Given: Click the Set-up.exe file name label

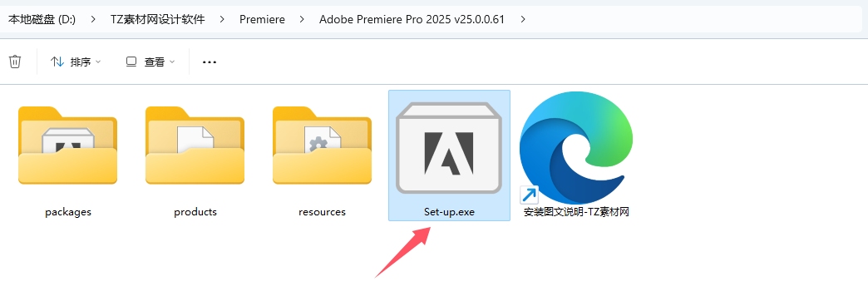Looking at the screenshot, I should [x=450, y=212].
